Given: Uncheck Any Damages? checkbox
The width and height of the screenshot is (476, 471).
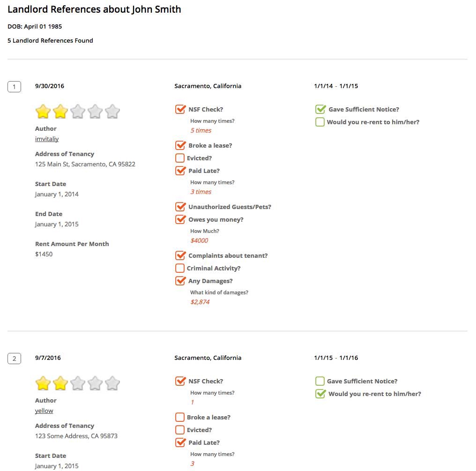Looking at the screenshot, I should [x=180, y=281].
